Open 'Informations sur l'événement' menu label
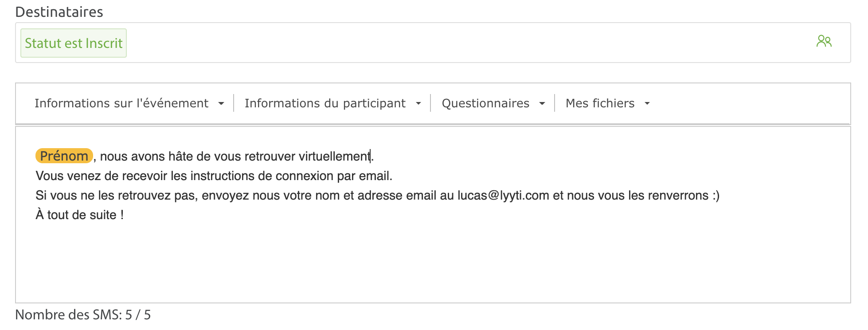Viewport: 868px width, 330px height. [x=121, y=103]
